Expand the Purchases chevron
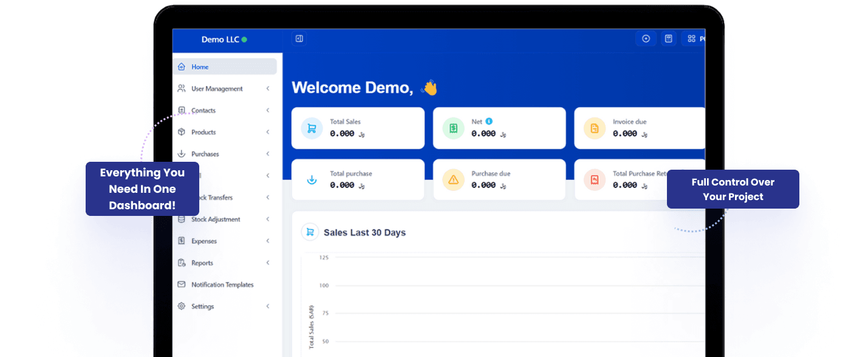Viewport: 868px width, 357px height. [x=268, y=154]
